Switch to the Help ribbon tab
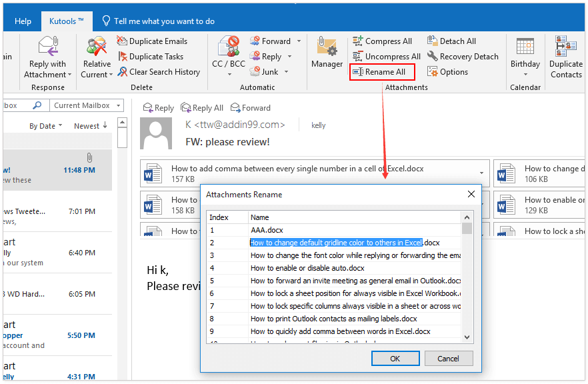Viewport: 588px width, 384px height. tap(22, 21)
